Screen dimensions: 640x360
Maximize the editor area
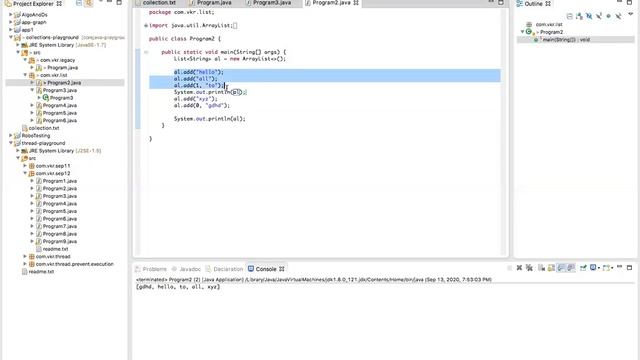point(501,2)
